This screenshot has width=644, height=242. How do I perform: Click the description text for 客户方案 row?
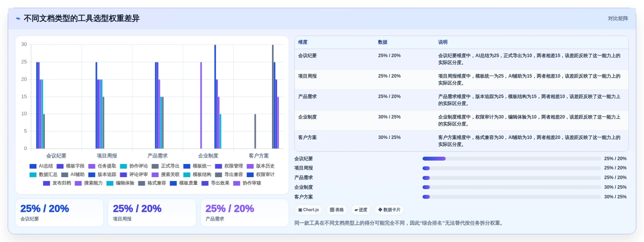[529, 141]
